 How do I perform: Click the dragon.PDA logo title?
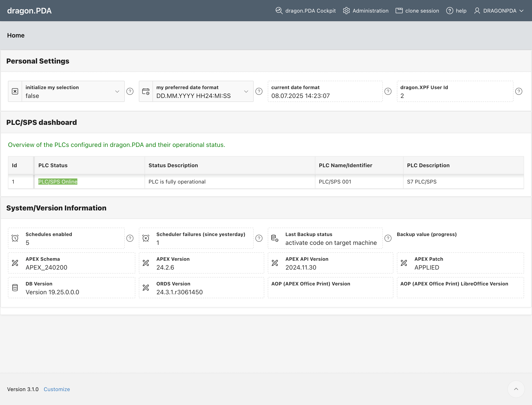pos(29,11)
